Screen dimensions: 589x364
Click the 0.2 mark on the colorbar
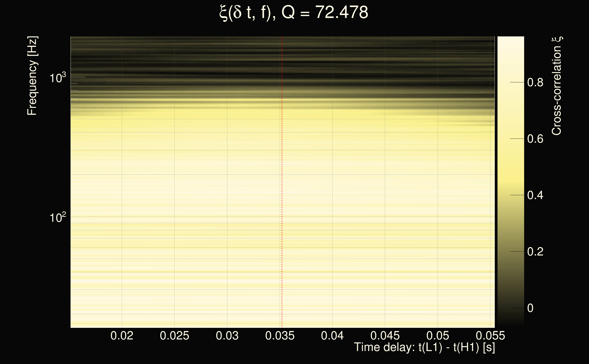coord(535,252)
